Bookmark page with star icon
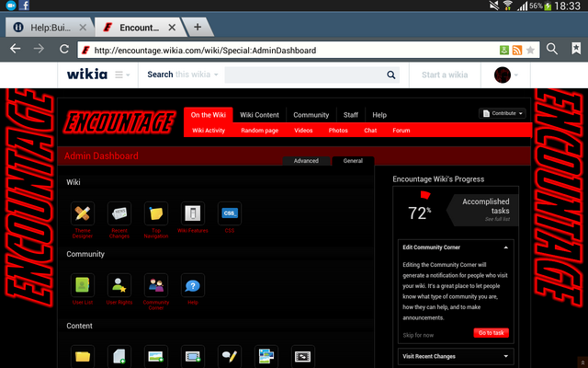The height and width of the screenshot is (368, 588). (x=530, y=50)
